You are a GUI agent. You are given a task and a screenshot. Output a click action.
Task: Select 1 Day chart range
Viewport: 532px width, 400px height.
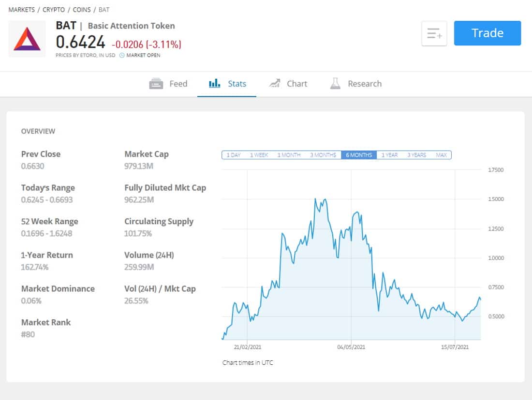pyautogui.click(x=234, y=155)
